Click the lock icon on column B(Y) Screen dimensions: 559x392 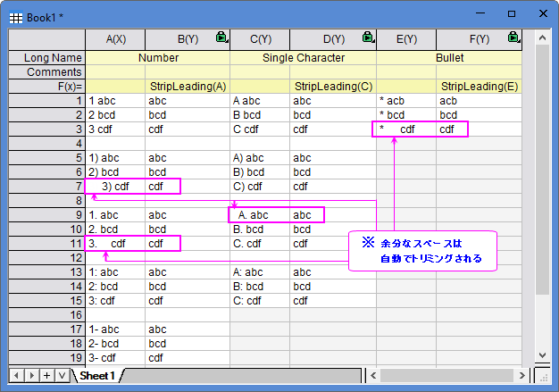coord(221,37)
